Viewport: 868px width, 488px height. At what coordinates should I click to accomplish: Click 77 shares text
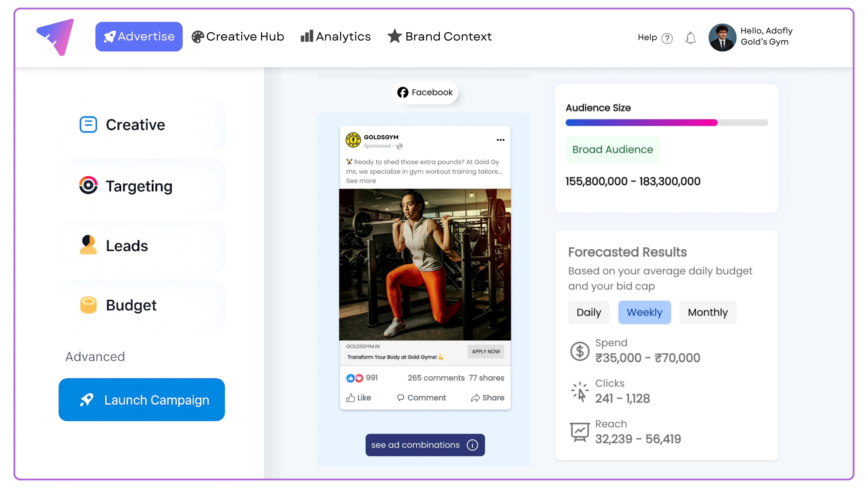coord(486,378)
